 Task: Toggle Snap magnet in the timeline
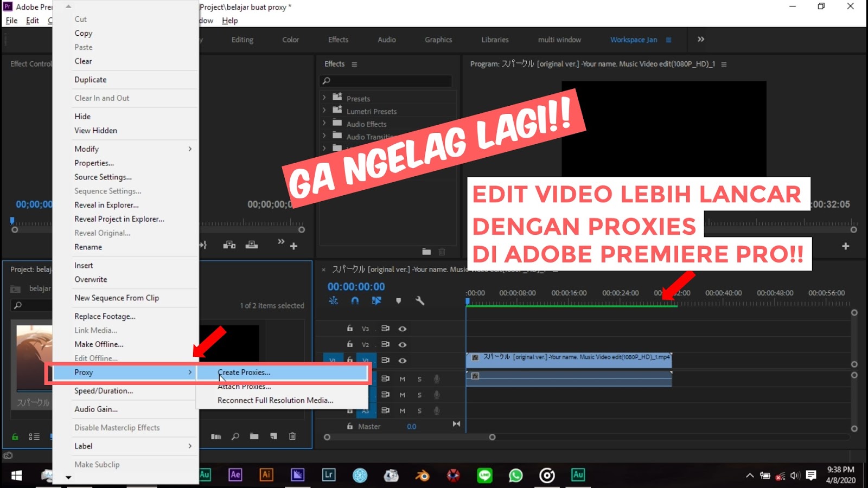(x=355, y=300)
